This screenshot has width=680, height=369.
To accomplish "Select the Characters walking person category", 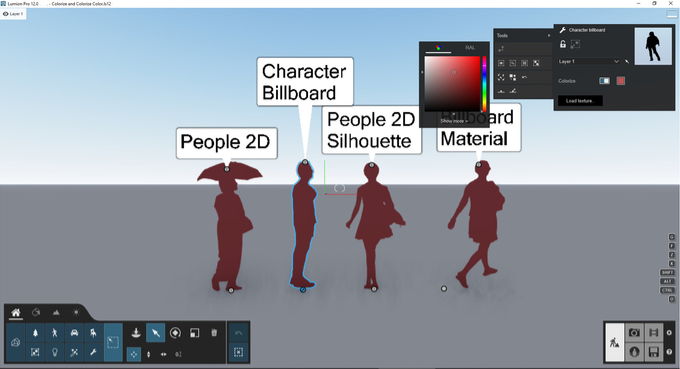I will pyautogui.click(x=55, y=333).
